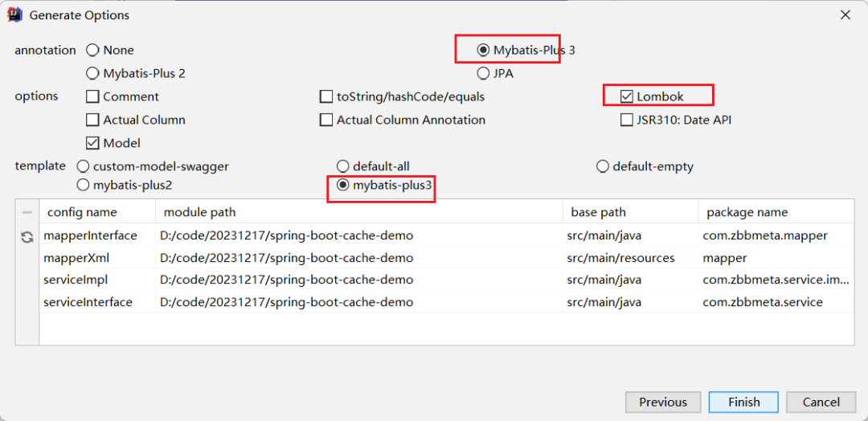Image resolution: width=868 pixels, height=421 pixels.
Task: Uncheck the Lombok option
Action: pos(652,96)
